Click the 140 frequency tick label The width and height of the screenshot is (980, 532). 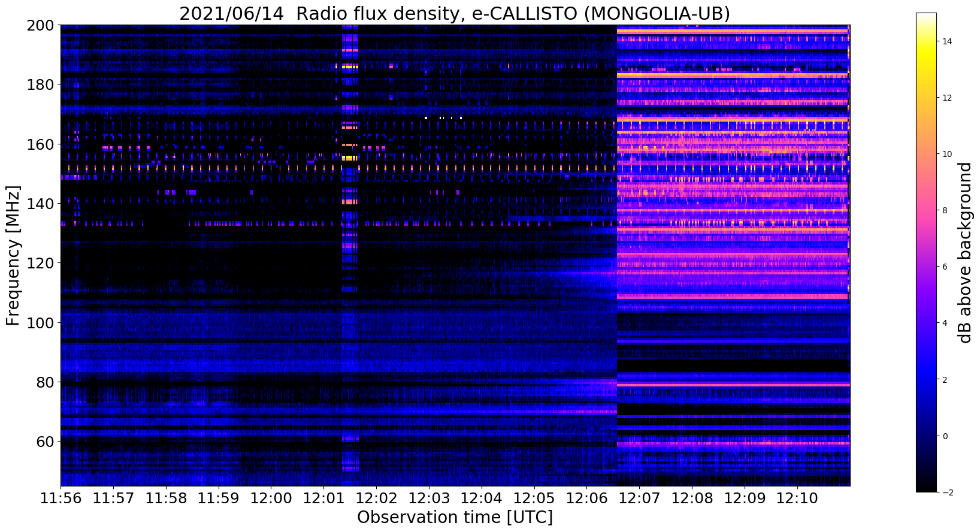click(x=42, y=204)
